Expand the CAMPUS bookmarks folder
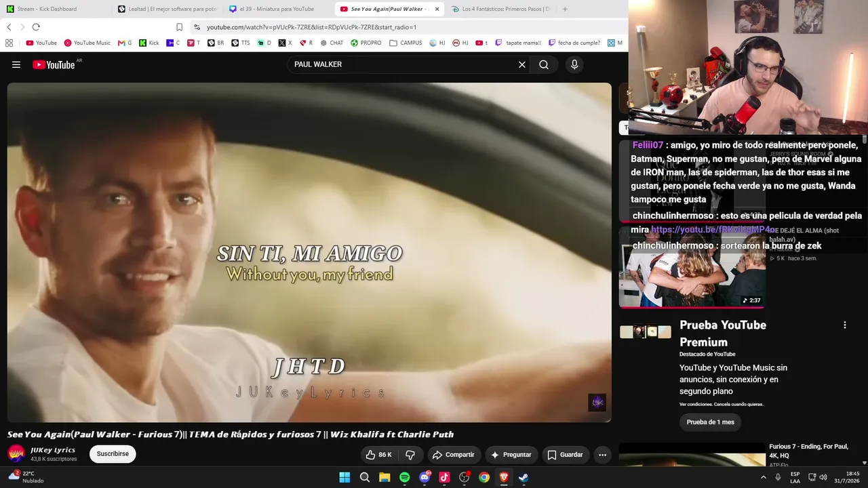 point(406,43)
